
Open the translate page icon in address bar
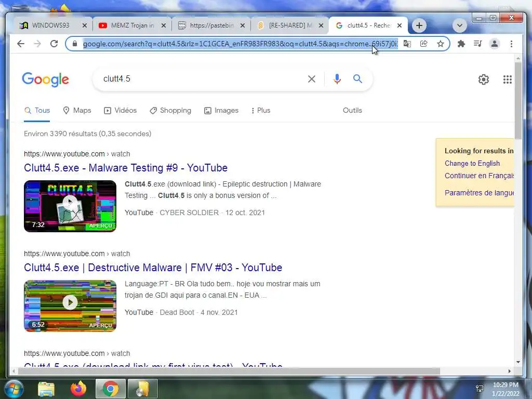point(407,44)
